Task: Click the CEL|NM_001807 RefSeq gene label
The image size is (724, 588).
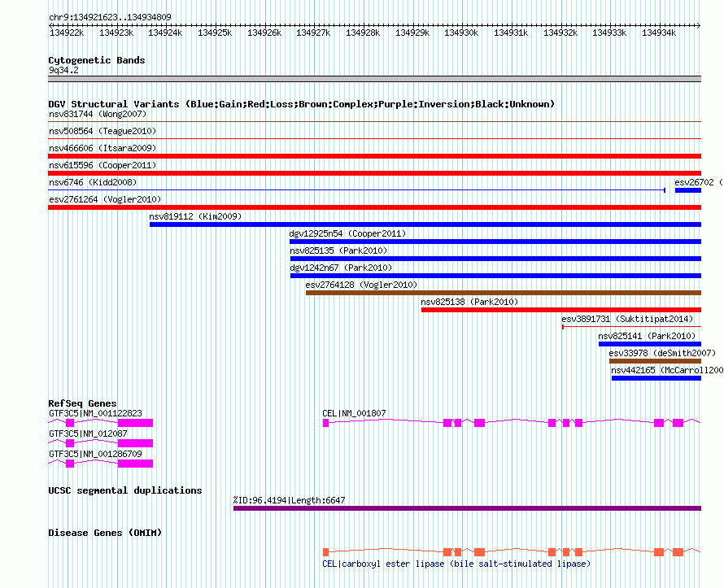Action: click(354, 413)
